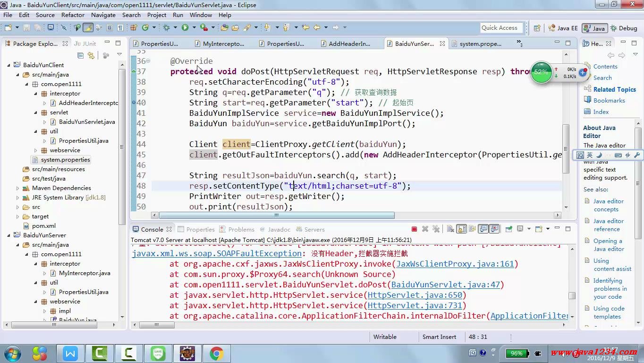The height and width of the screenshot is (363, 644).
Task: Show hidden editor tabs list
Action: pos(519,43)
